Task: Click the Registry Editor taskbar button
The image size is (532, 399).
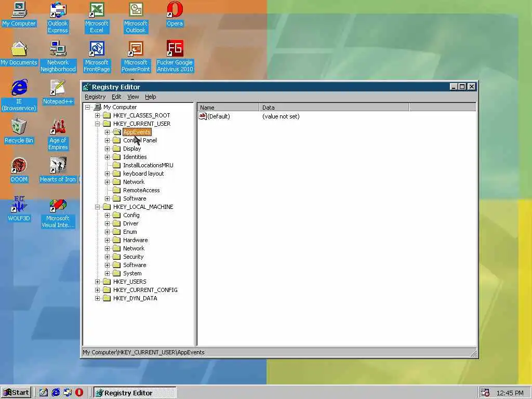Action: [135, 393]
